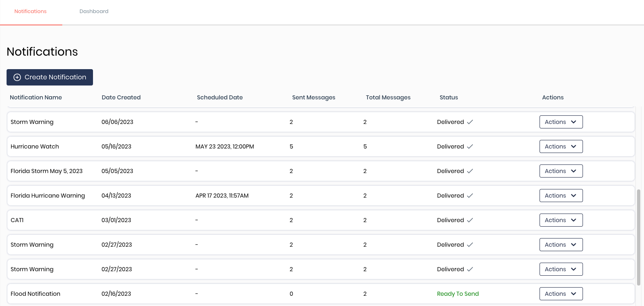Click the Delivered checkmark for Hurricane Watch

point(470,146)
